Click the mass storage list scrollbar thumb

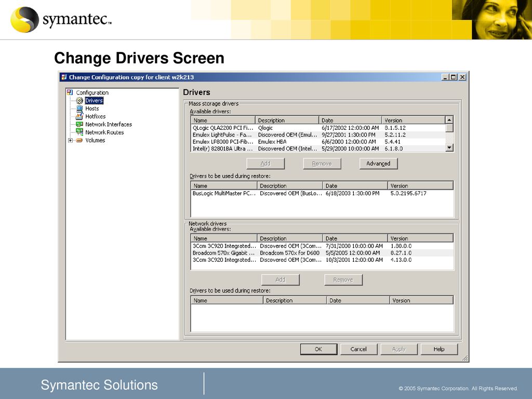(x=449, y=128)
